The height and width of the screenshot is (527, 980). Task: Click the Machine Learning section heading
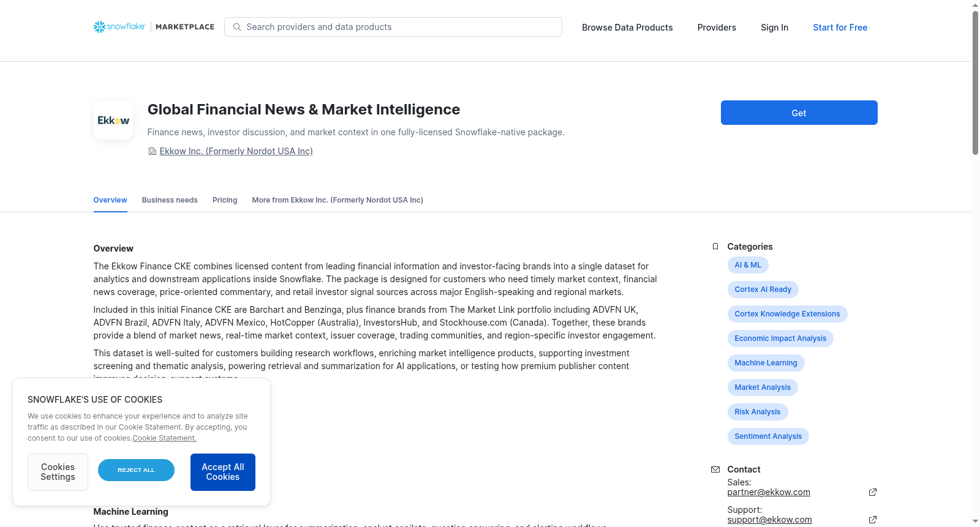click(130, 512)
